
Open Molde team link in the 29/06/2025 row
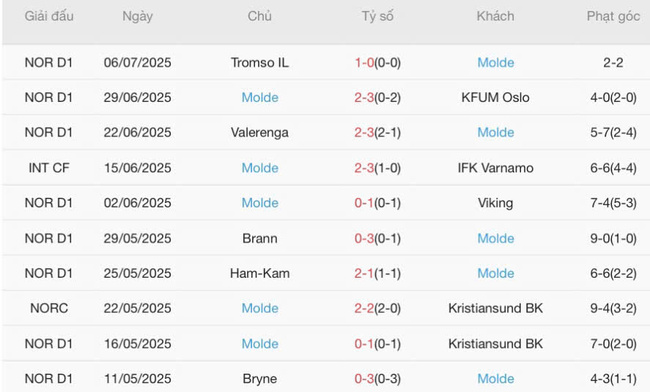pyautogui.click(x=260, y=97)
